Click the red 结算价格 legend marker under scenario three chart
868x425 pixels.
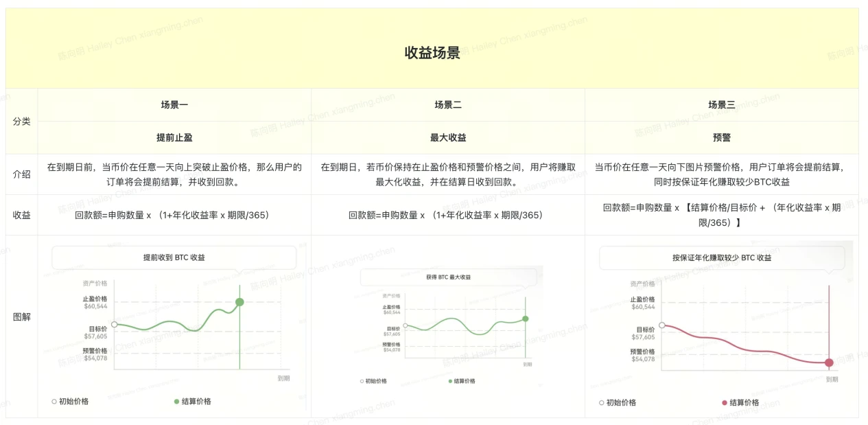pyautogui.click(x=724, y=403)
